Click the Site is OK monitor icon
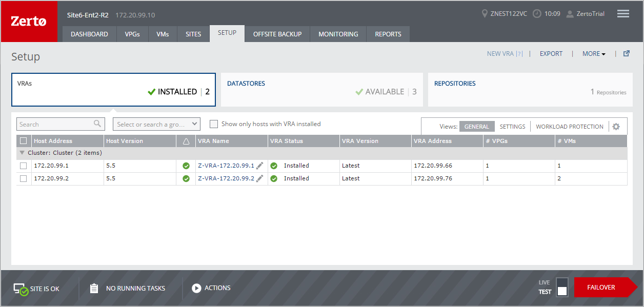The height and width of the screenshot is (307, 644). [x=21, y=289]
